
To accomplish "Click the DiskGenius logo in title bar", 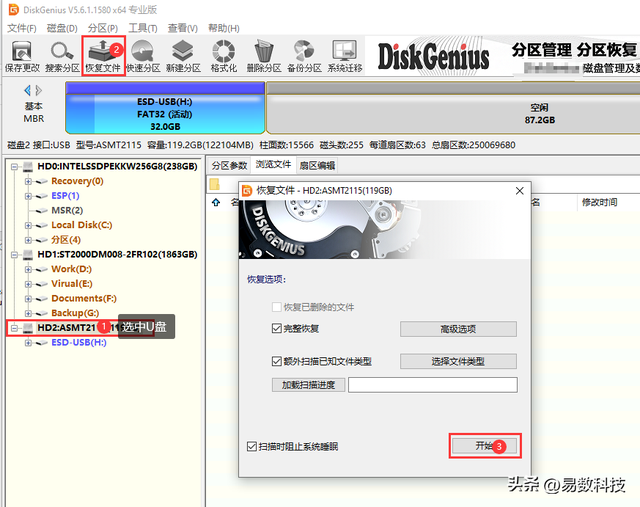I will point(13,9).
